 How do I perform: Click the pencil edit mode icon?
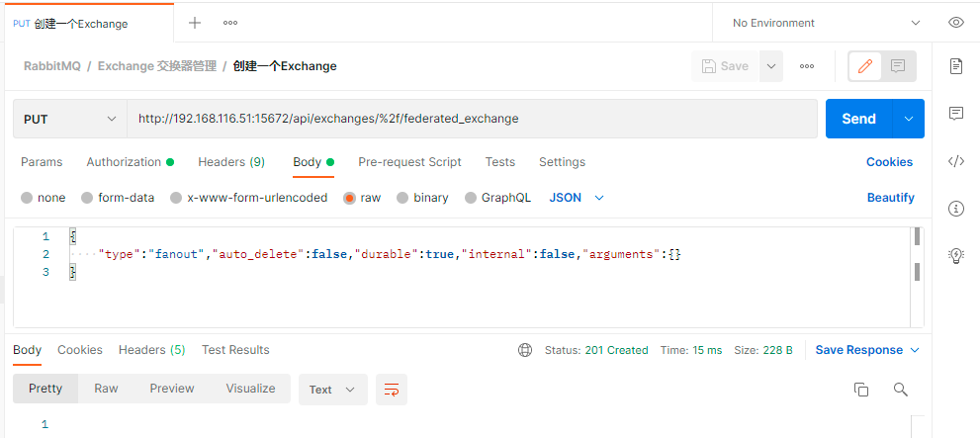[x=865, y=66]
